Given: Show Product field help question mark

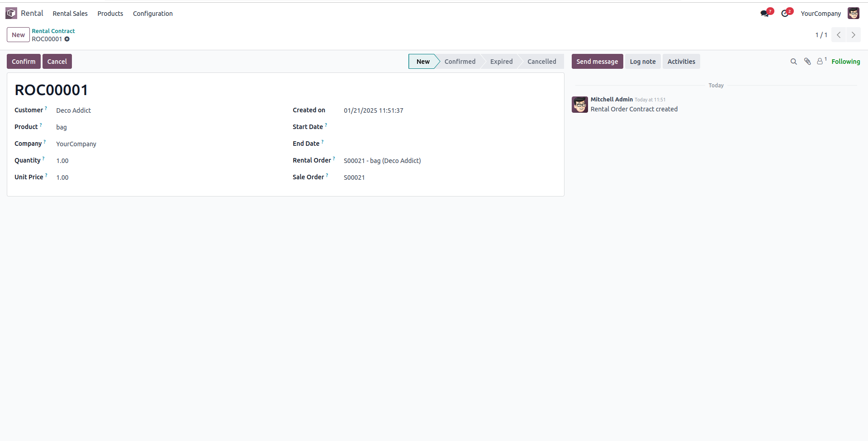Looking at the screenshot, I should point(41,125).
